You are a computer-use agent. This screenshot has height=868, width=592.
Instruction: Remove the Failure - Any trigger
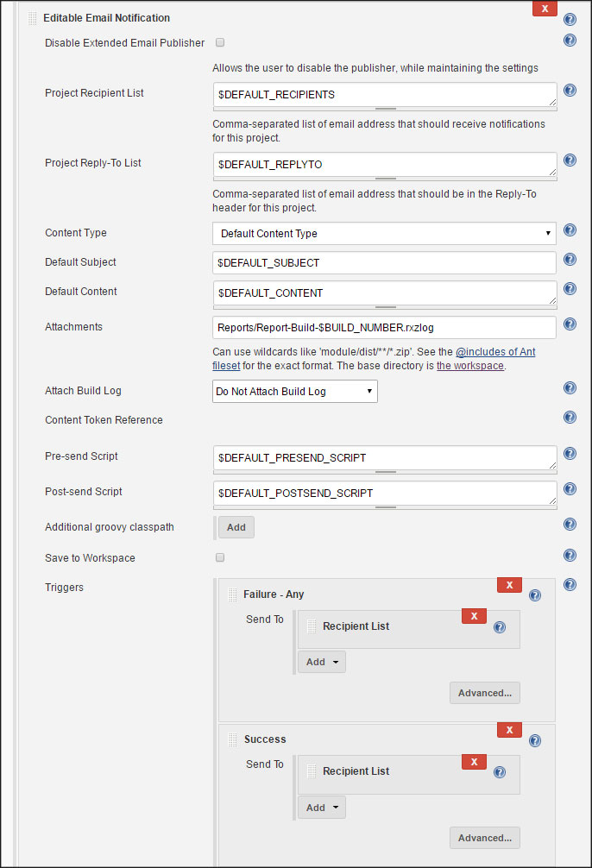point(509,585)
